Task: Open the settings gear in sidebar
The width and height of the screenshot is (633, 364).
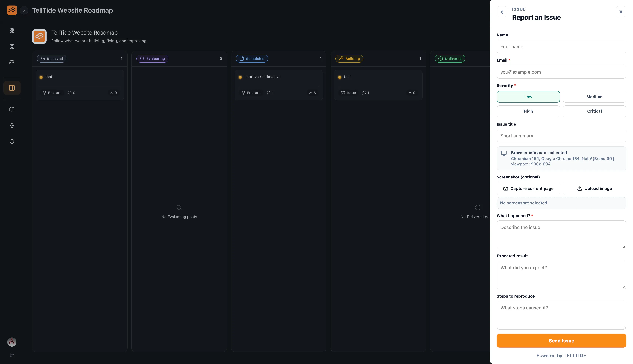Action: pyautogui.click(x=12, y=126)
